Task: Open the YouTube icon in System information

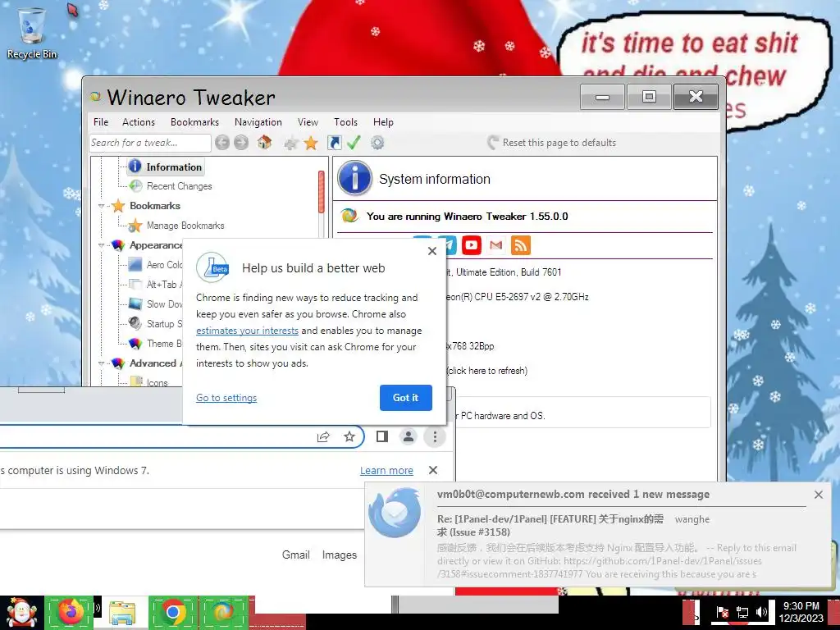Action: (472, 245)
